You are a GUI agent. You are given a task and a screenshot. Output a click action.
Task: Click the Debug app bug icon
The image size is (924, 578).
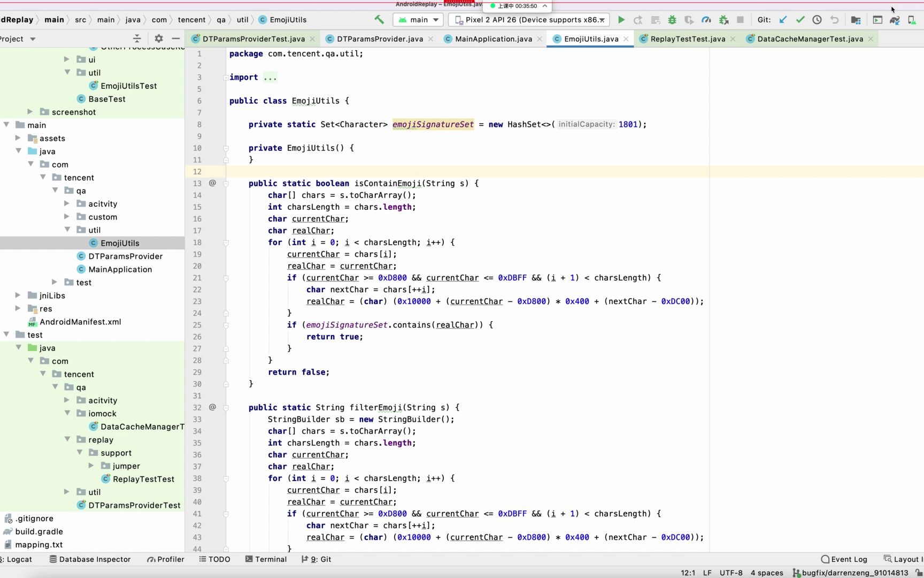[x=672, y=20]
